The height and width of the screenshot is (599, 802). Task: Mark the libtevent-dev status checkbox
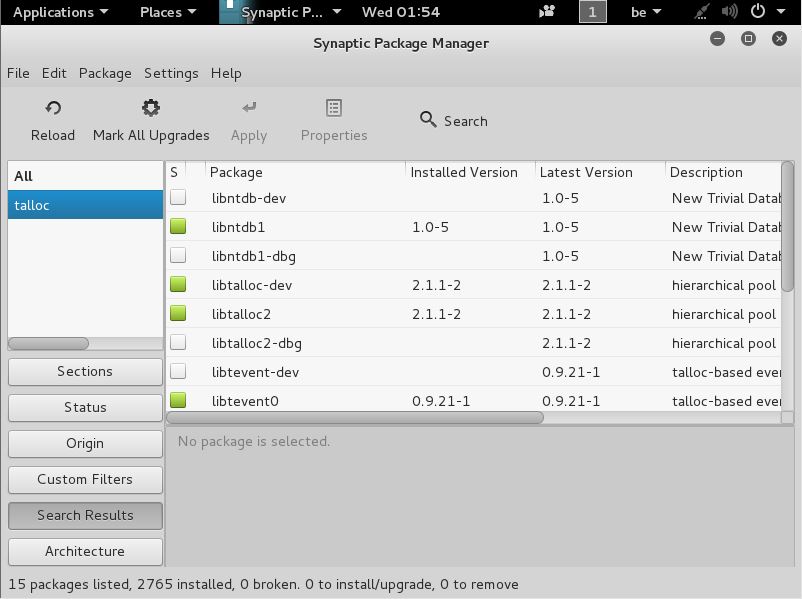click(x=178, y=371)
